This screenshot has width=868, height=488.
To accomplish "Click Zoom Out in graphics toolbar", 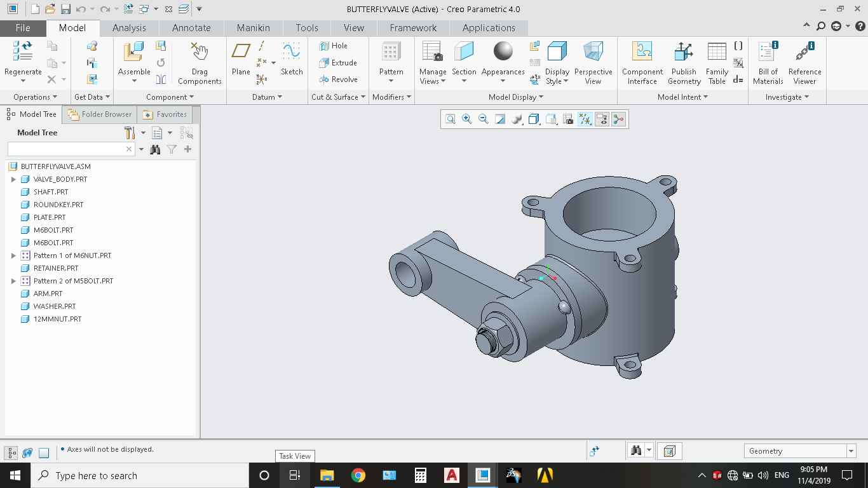I will (484, 119).
